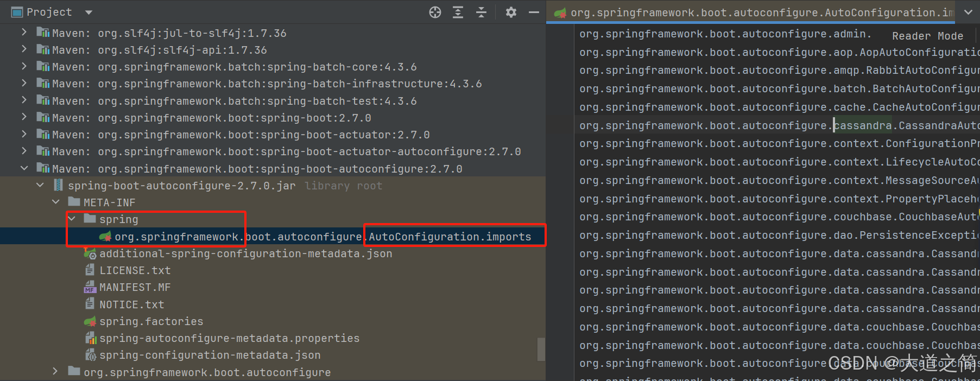Click the META-INF folder icon
Screen dimensions: 980x381
click(74, 202)
